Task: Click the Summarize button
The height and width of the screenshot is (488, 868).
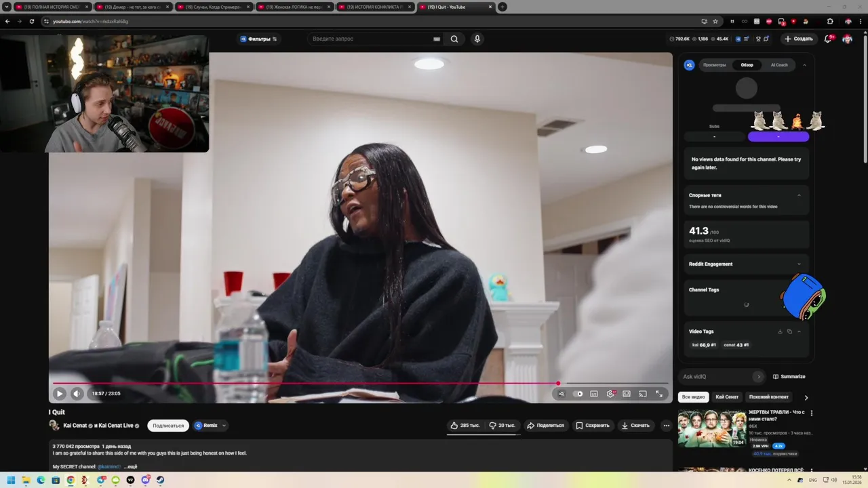Action: click(x=789, y=377)
